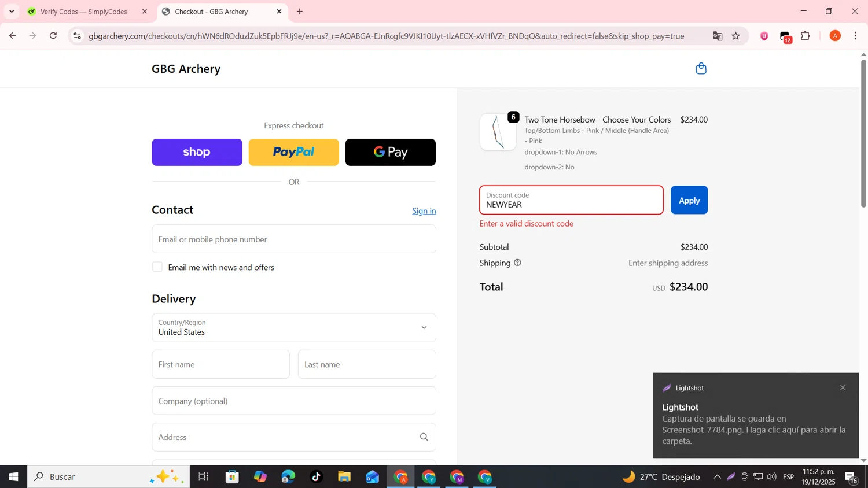
Task: Click the shipping help question-mark icon
Action: [517, 263]
